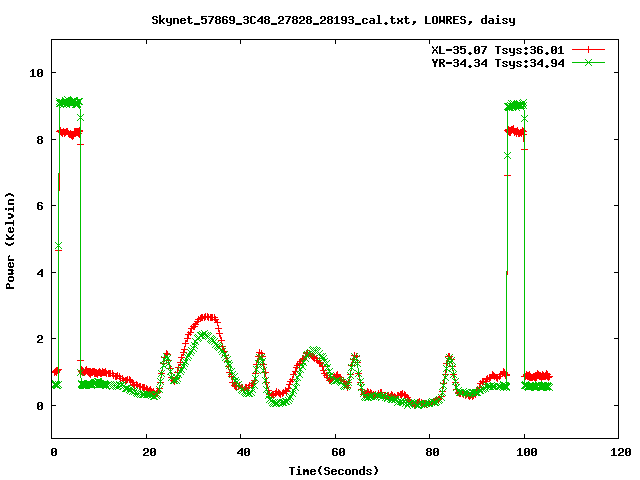The image size is (640, 480).
Task: Click the y-axis tick label 8
Action: pyautogui.click(x=40, y=140)
